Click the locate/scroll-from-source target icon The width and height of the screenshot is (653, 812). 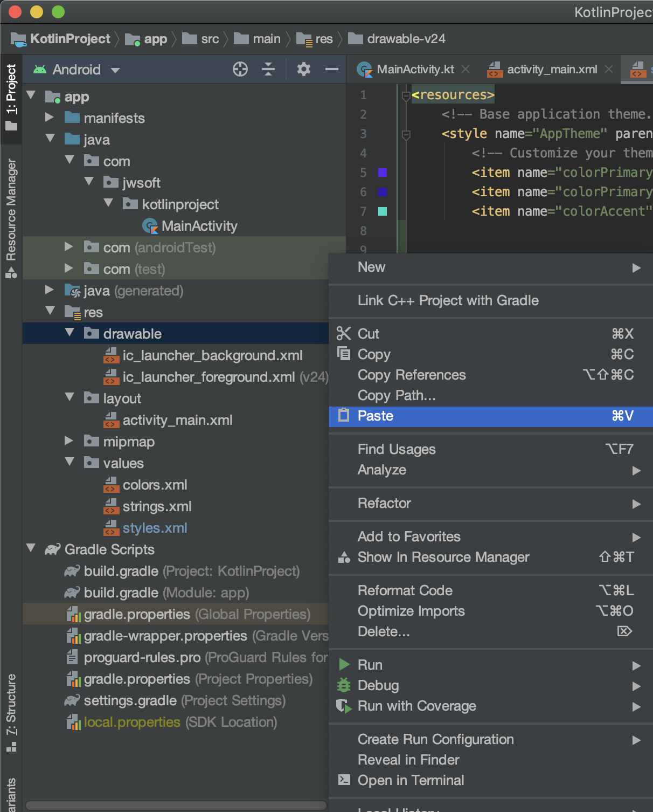[x=240, y=69]
